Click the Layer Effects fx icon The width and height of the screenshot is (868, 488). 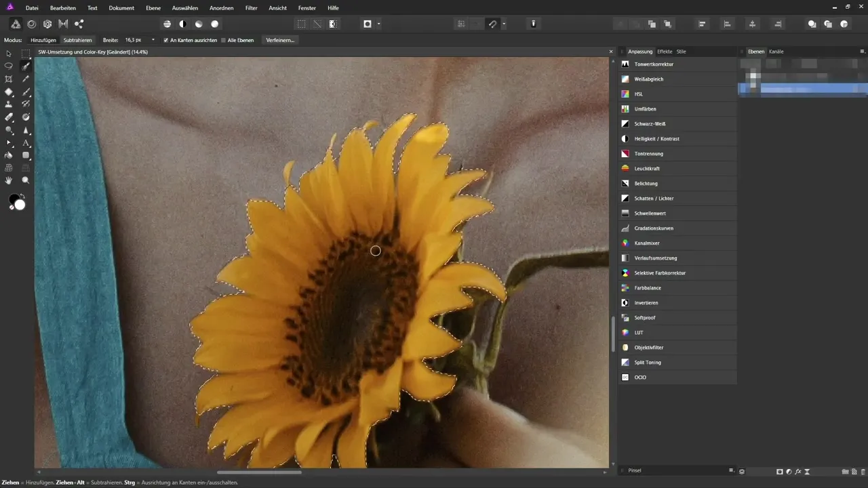798,471
